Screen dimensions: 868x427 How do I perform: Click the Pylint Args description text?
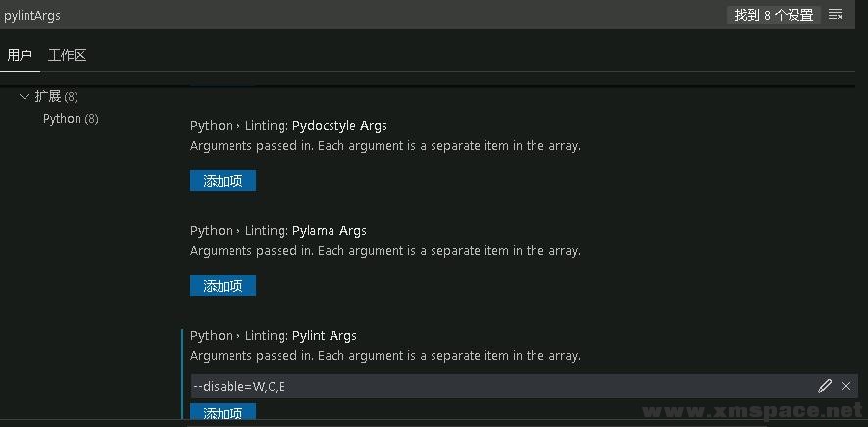pos(385,356)
